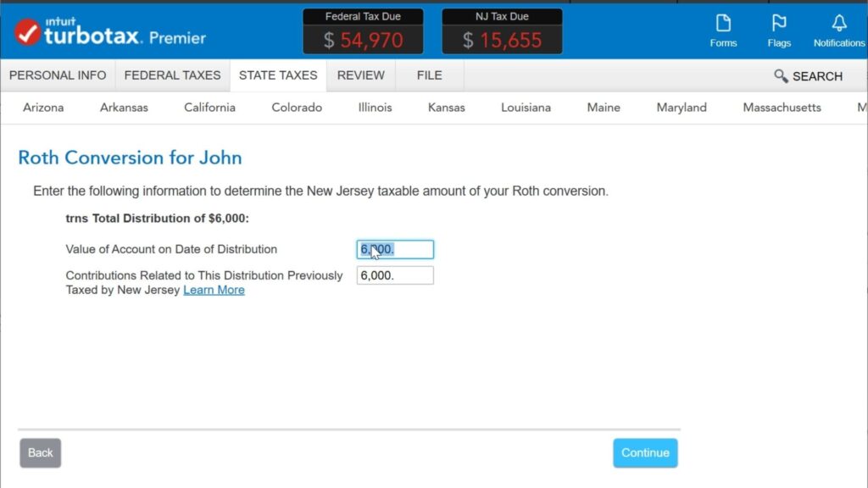The height and width of the screenshot is (488, 868).
Task: Select the Arkansas state tab
Action: pos(124,108)
